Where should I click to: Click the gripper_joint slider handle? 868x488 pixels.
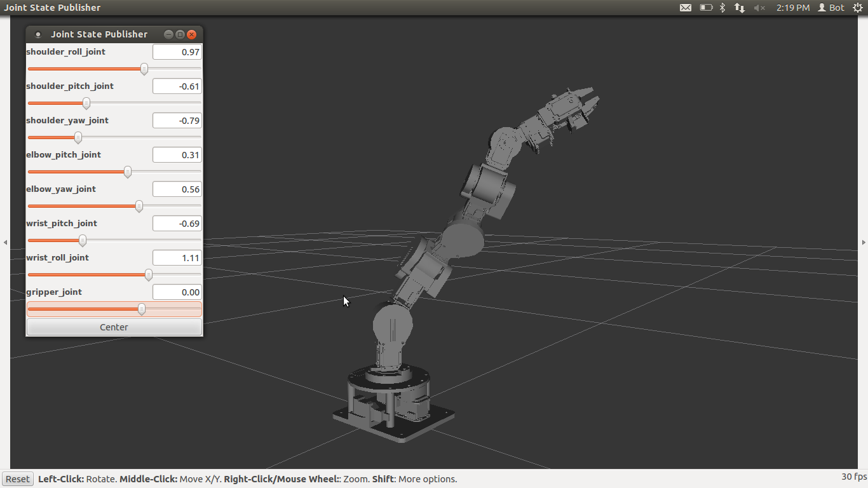click(142, 309)
